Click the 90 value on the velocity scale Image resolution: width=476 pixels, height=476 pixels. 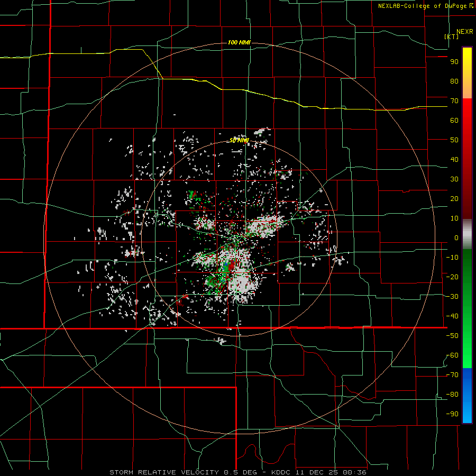tap(454, 62)
